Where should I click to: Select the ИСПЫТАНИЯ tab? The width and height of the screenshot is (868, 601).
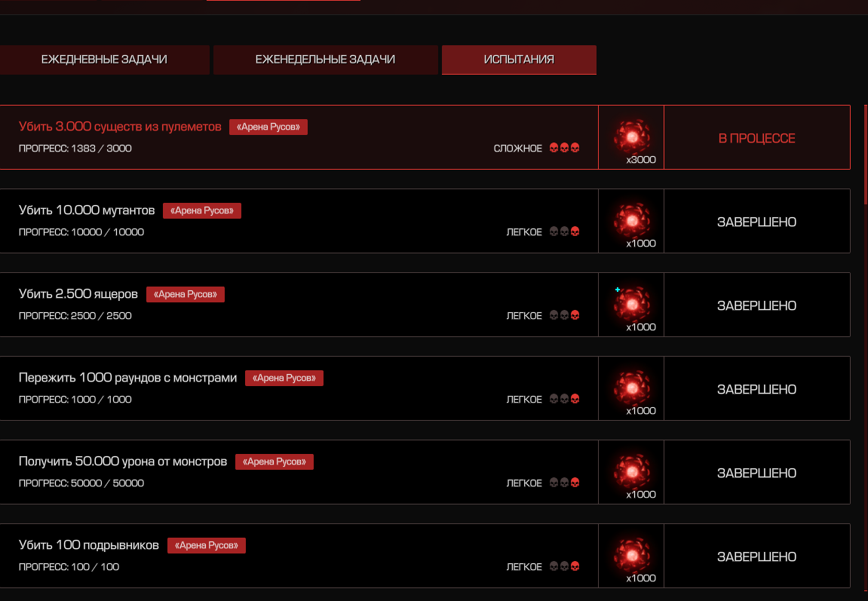(x=519, y=60)
